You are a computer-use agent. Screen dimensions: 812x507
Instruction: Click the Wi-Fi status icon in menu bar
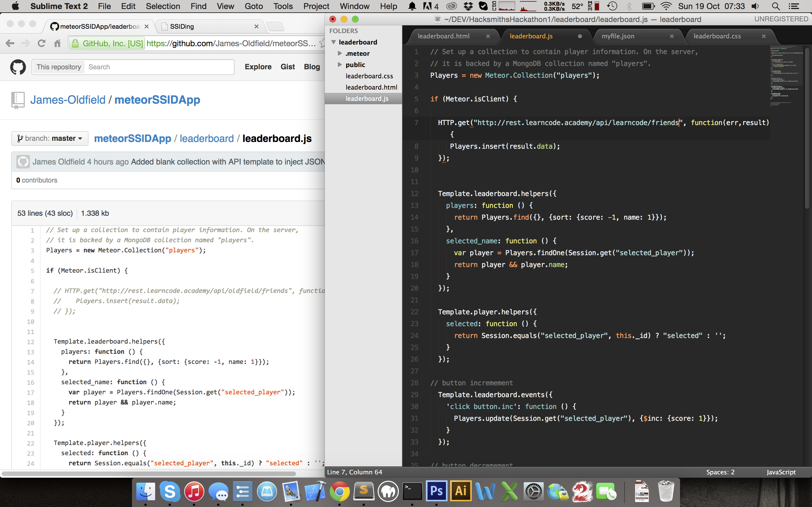pos(666,6)
